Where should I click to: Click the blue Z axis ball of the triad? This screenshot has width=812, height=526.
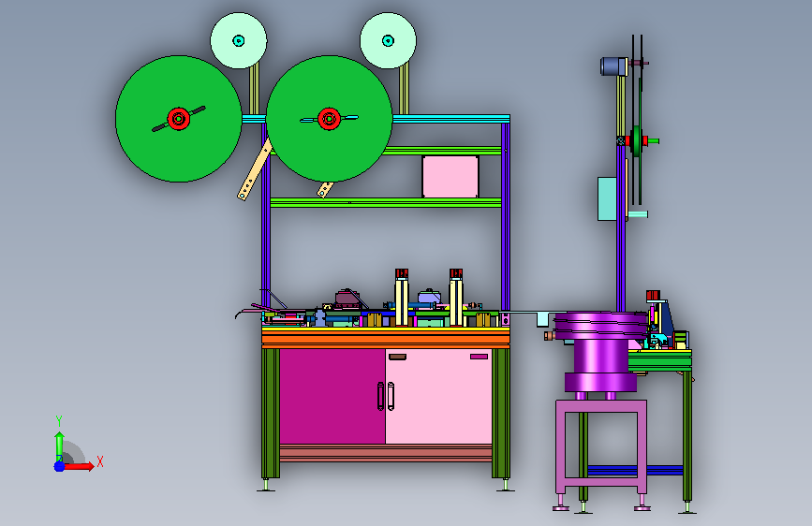point(60,466)
